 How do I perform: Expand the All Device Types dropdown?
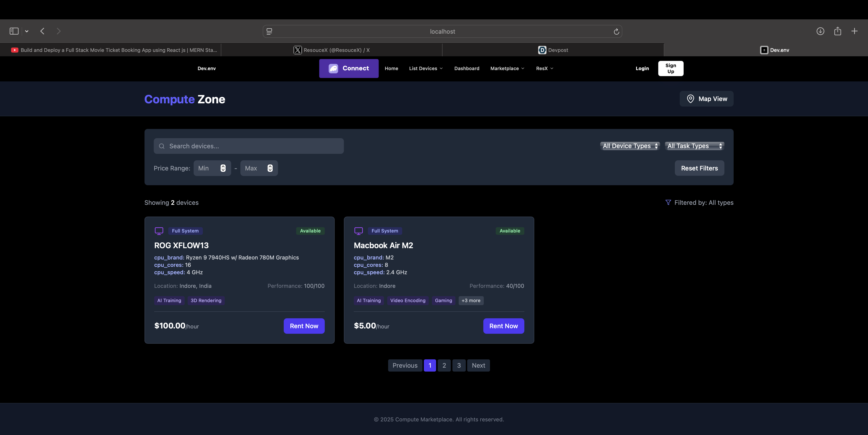coord(629,146)
